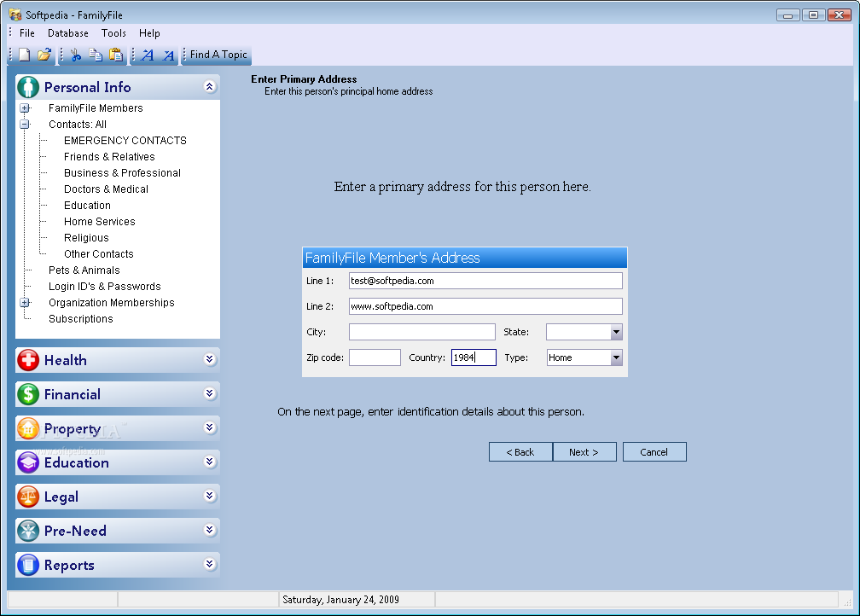860x616 pixels.
Task: Click the FamilyFile app icon in title bar
Action: 15,15
